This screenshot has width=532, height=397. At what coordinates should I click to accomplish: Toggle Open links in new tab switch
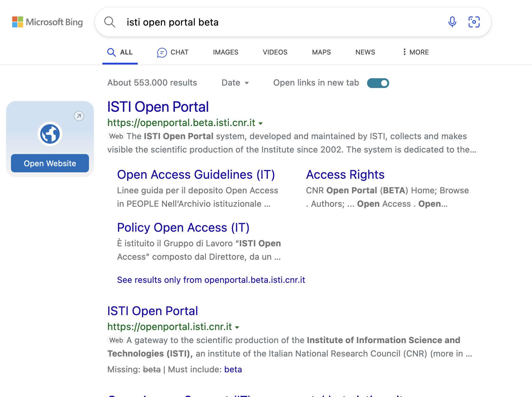[378, 83]
